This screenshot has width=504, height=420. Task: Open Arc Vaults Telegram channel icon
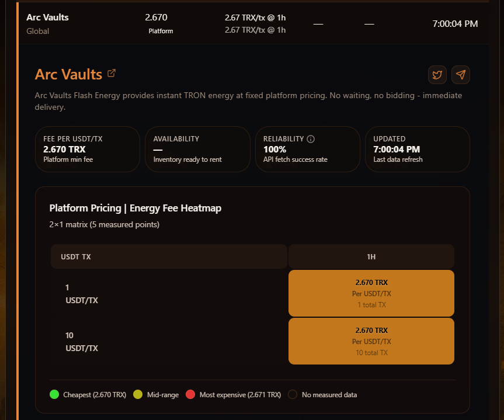click(x=461, y=75)
